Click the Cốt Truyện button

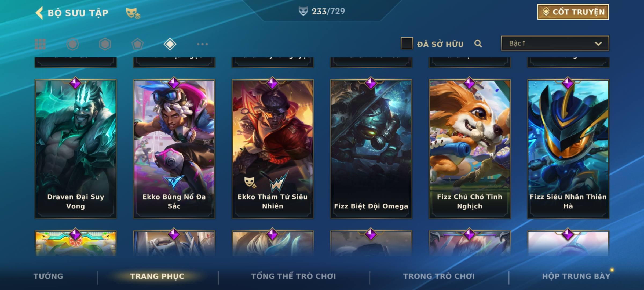tap(573, 12)
